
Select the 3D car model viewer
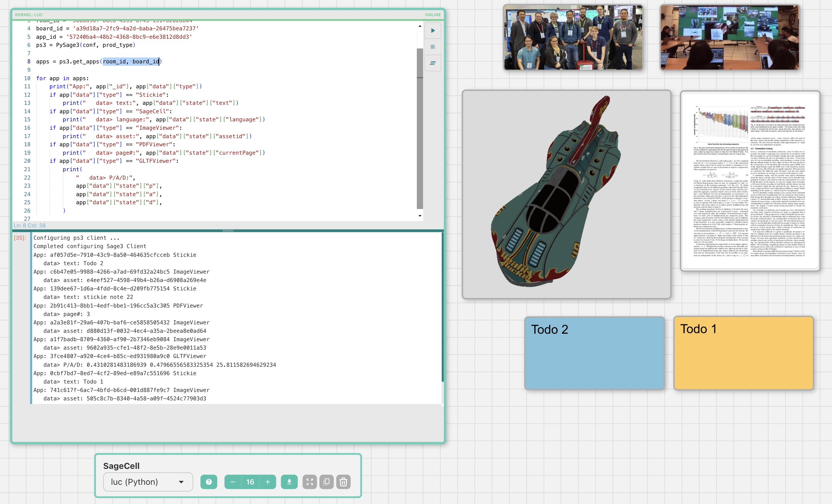[x=566, y=194]
